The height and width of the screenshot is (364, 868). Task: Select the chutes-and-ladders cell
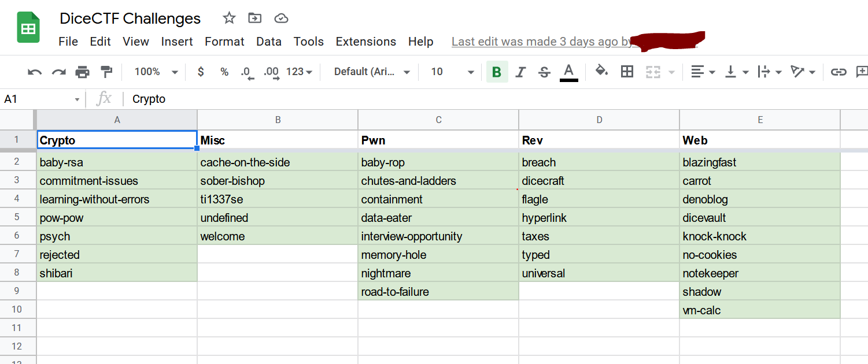click(438, 181)
